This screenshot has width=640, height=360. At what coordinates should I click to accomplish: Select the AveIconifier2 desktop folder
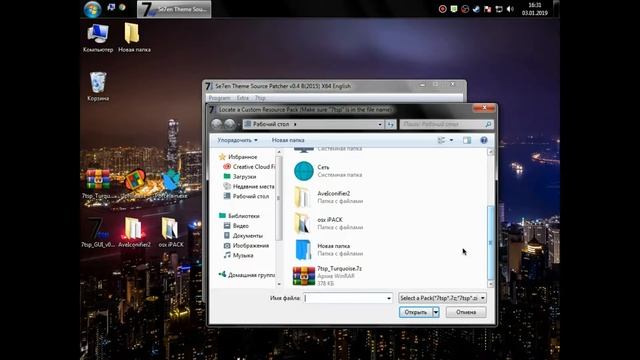pos(134,233)
